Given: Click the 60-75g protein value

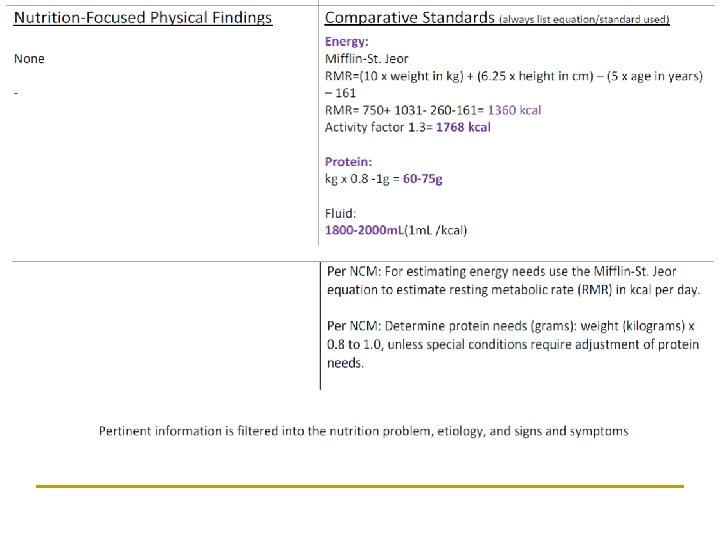Looking at the screenshot, I should (x=423, y=179).
